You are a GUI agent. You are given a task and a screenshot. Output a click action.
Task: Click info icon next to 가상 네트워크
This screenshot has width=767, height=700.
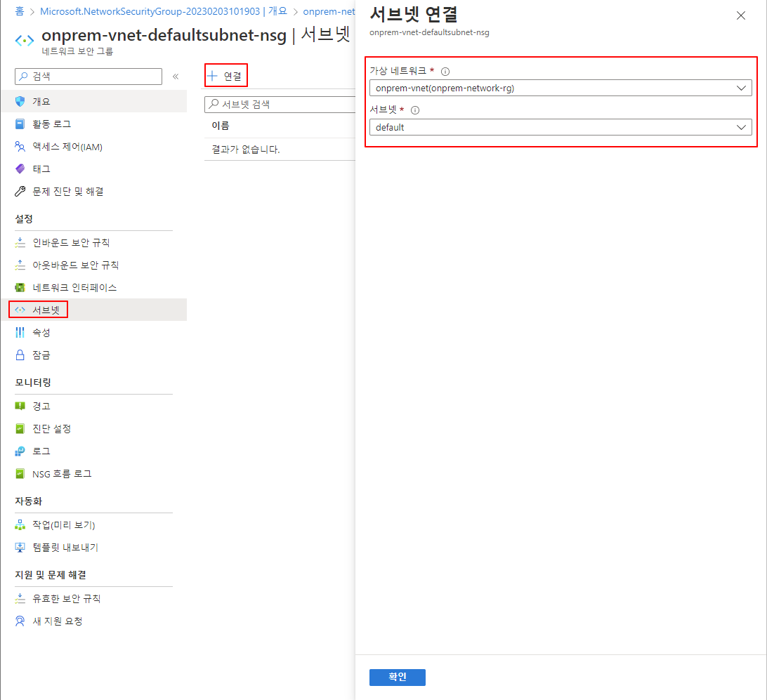tap(445, 72)
